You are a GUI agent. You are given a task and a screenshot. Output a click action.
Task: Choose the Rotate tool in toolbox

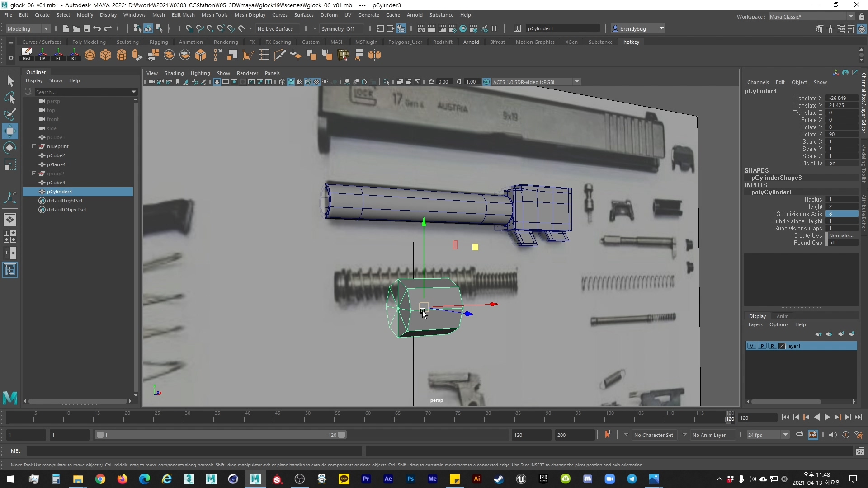(10, 148)
